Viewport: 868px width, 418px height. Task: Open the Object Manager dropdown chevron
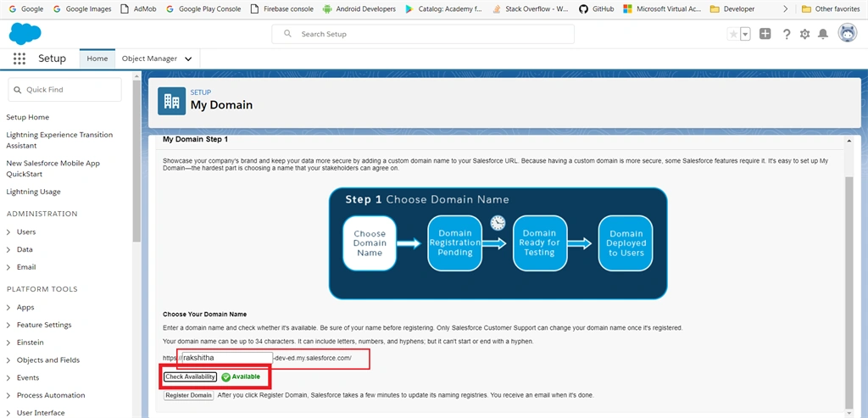(188, 59)
